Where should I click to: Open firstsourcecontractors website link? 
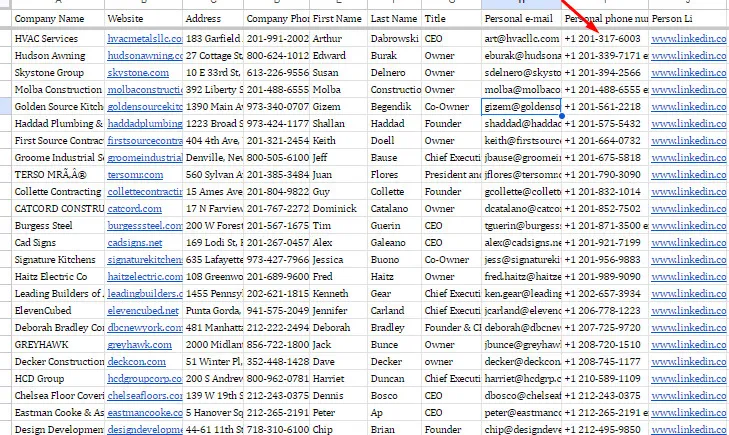click(x=145, y=141)
